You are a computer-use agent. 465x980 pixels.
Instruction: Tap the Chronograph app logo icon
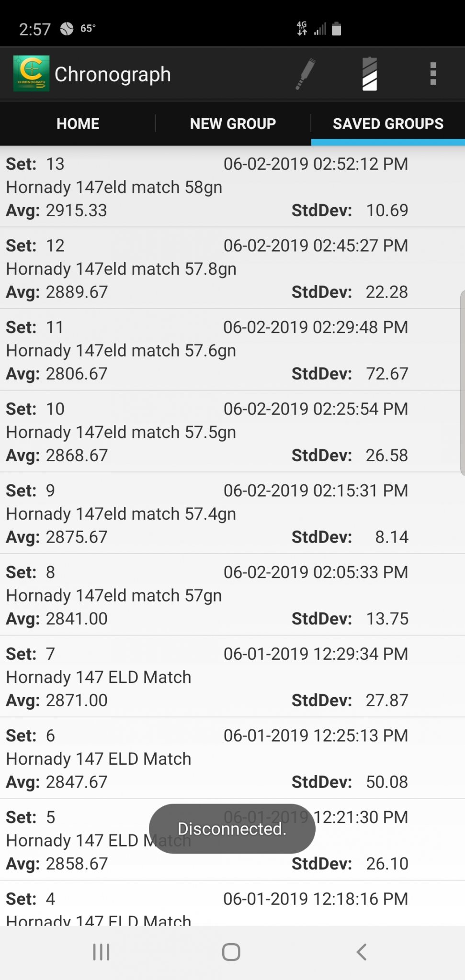(31, 74)
